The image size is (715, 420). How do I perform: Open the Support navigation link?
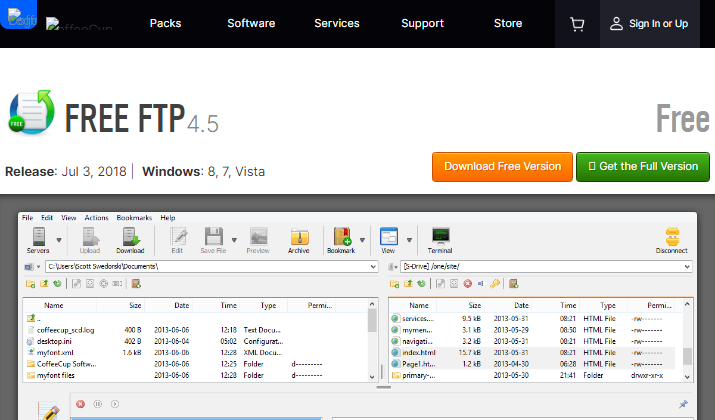[423, 23]
